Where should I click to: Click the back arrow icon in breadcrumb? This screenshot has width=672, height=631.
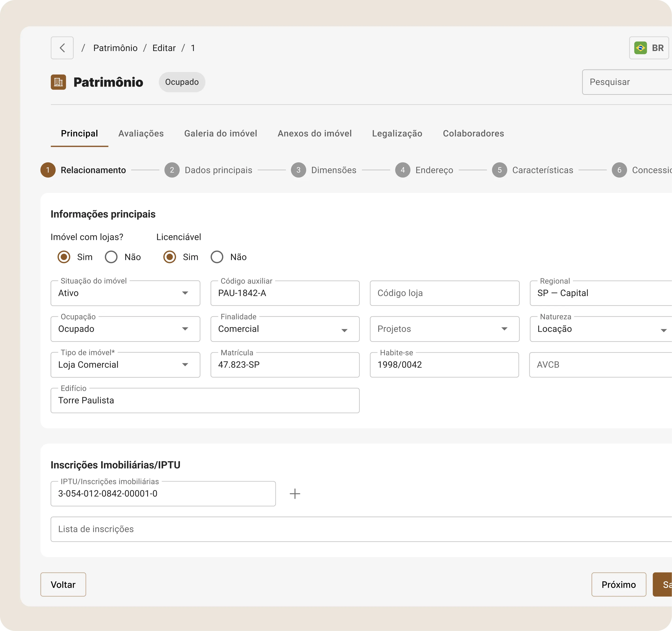[x=62, y=48]
